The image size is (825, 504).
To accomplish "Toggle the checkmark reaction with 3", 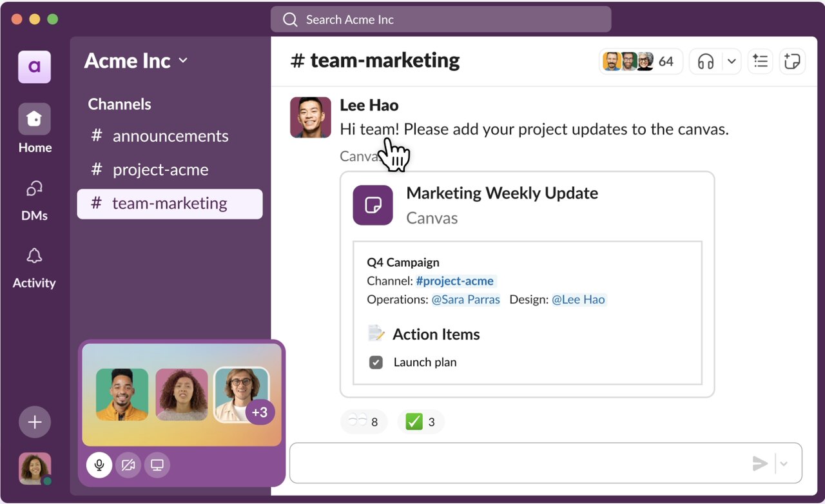I will tap(421, 422).
